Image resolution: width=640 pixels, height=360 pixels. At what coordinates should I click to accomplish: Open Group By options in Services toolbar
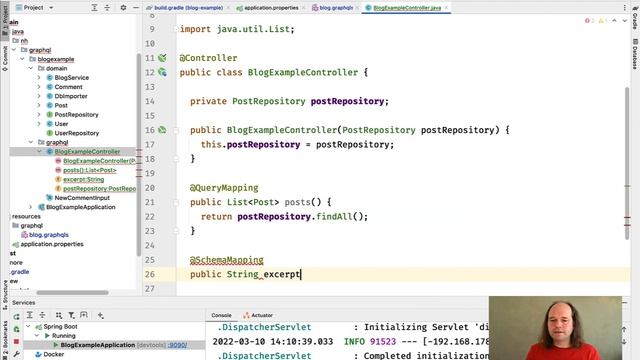coord(59,315)
